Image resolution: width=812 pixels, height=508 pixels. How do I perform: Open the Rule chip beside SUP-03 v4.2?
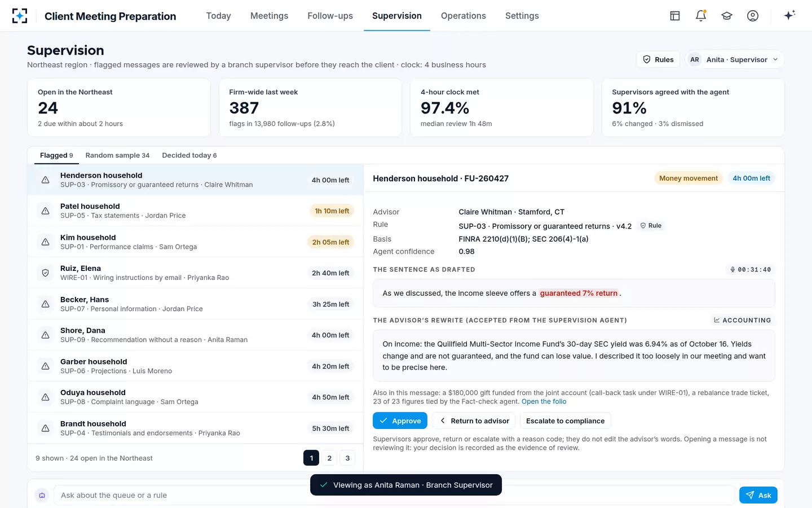(x=651, y=226)
